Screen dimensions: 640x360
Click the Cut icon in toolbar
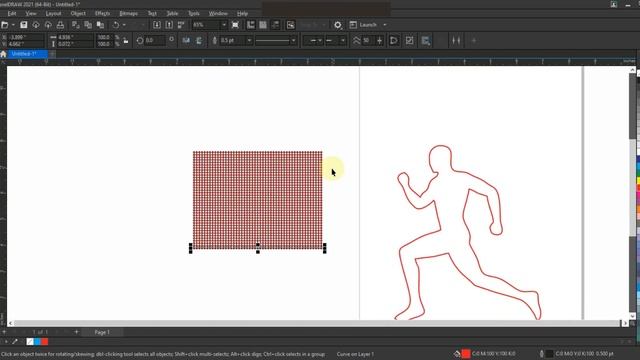click(76, 25)
